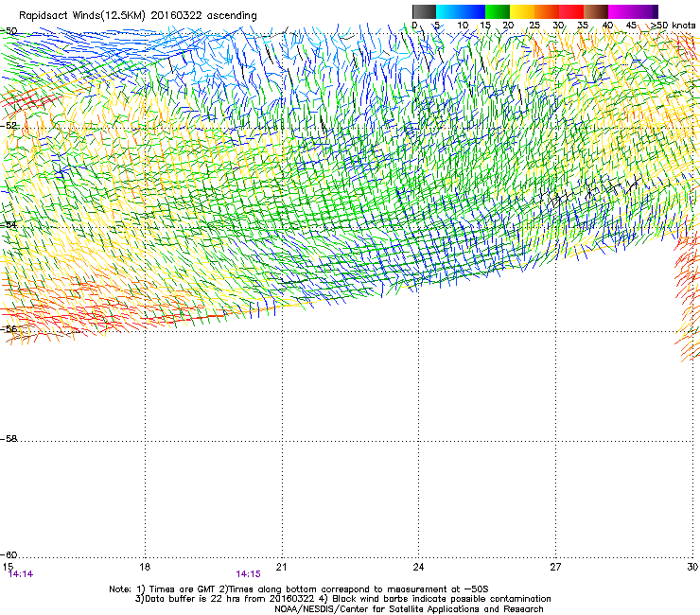
Task: Click the chart title 'Rapidscat Winds(12.5KM) 20160322 ascending'
Action: (x=137, y=16)
